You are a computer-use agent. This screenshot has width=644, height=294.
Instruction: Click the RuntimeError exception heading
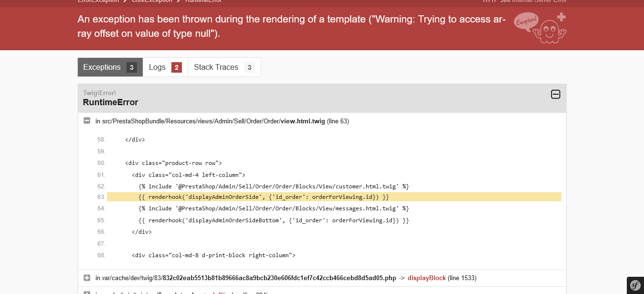click(111, 102)
